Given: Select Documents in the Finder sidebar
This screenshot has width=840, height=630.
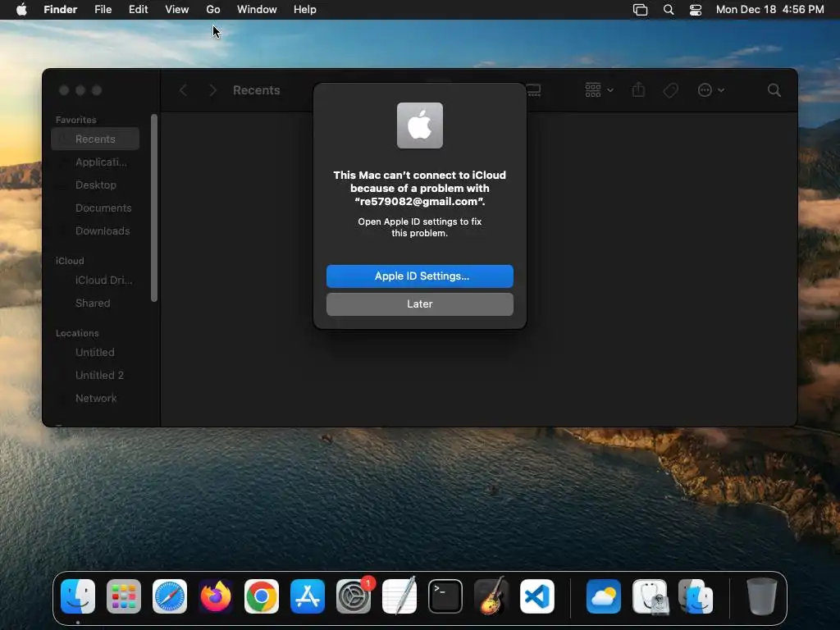Looking at the screenshot, I should pyautogui.click(x=95, y=208).
